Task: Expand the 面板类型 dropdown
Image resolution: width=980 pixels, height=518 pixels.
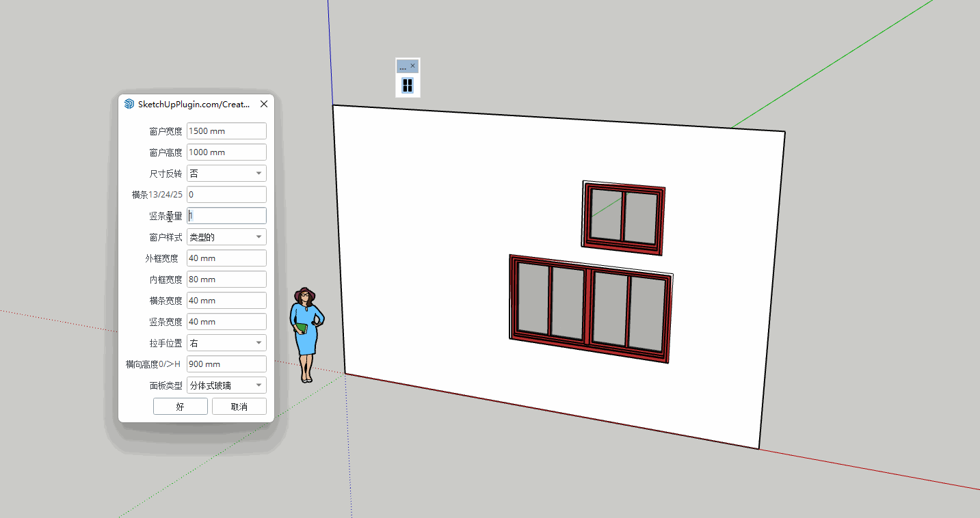Action: (x=226, y=385)
